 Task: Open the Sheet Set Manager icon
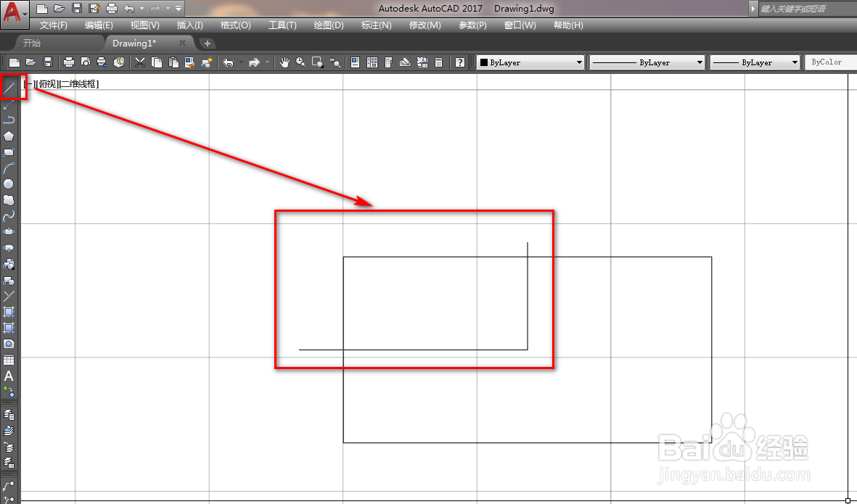405,62
